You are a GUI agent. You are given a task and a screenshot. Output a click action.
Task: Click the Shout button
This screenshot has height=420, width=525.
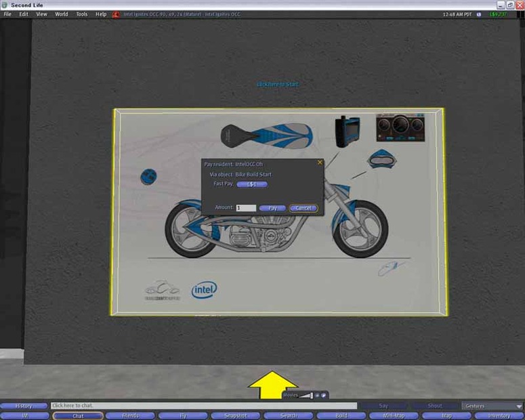point(435,406)
